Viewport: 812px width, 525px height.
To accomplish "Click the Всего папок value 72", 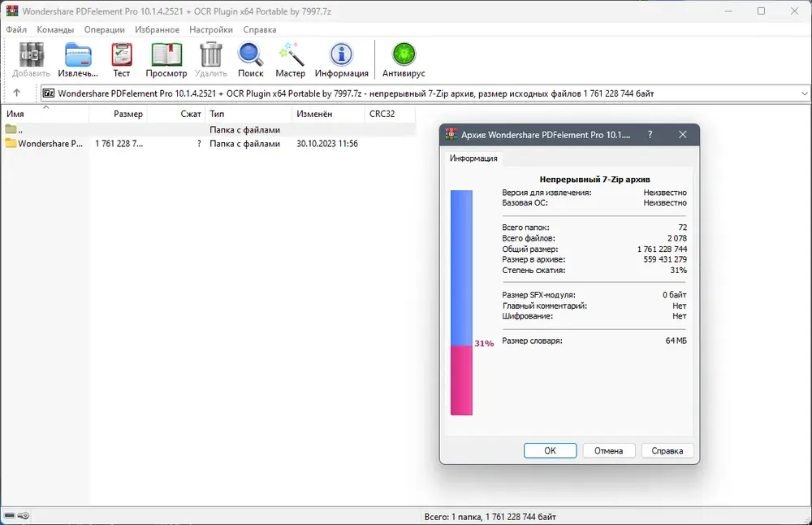I will tap(683, 227).
